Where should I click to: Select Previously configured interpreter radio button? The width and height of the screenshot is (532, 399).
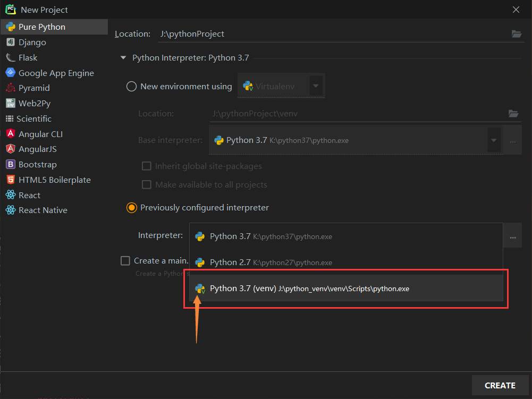pyautogui.click(x=132, y=208)
